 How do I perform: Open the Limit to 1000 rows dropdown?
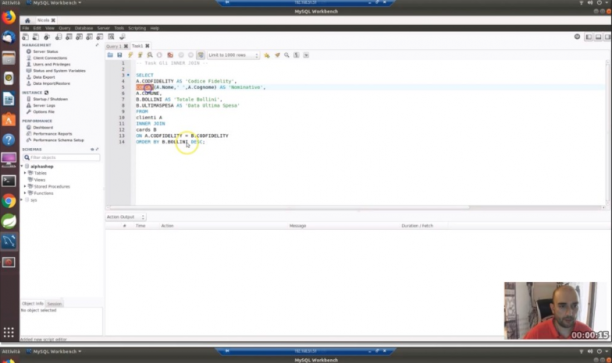(233, 55)
